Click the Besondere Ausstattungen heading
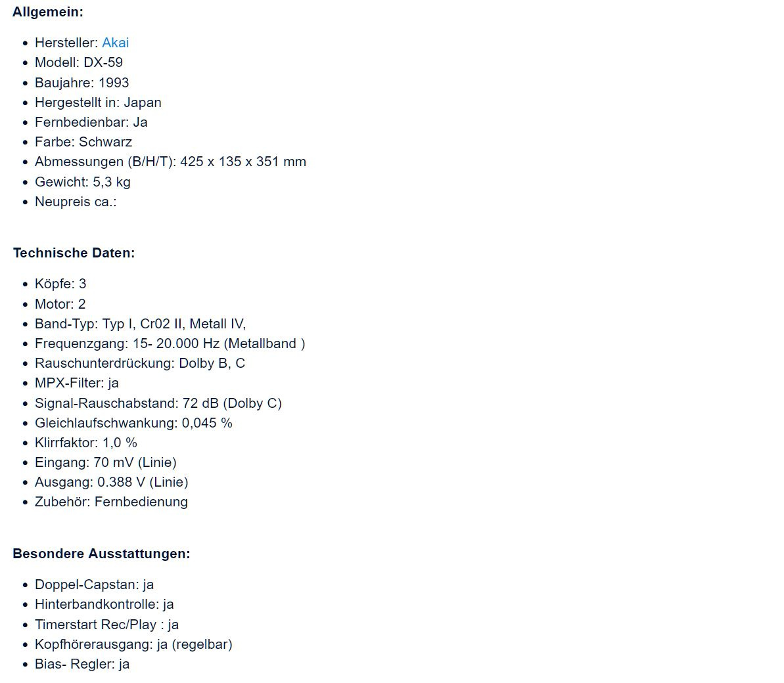The width and height of the screenshot is (784, 683). click(101, 554)
